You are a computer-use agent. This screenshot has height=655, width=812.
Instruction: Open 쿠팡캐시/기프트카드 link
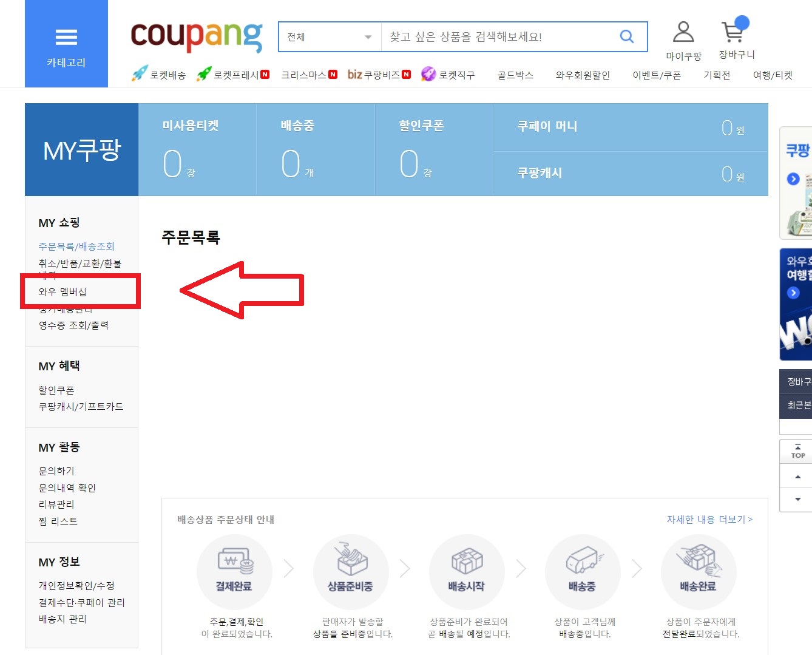click(x=81, y=406)
